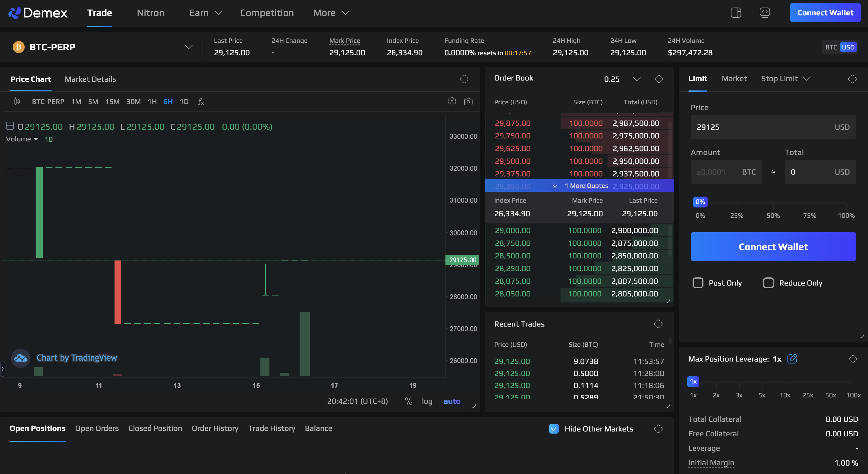Go to the Trade tab
Screen dimensions: 868x474
[x=99, y=13]
